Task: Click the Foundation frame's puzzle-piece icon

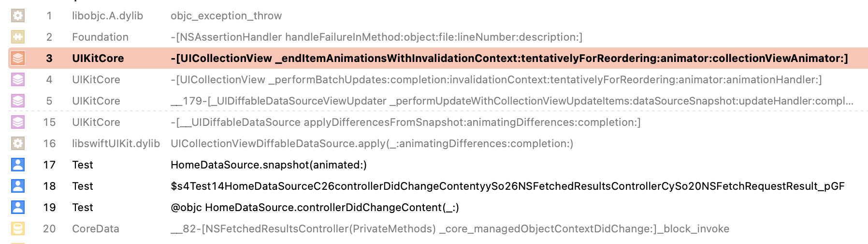Action: click(x=18, y=37)
